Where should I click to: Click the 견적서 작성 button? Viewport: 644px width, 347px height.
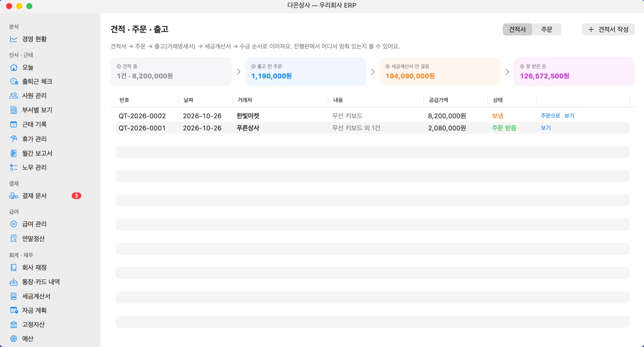[x=608, y=29]
